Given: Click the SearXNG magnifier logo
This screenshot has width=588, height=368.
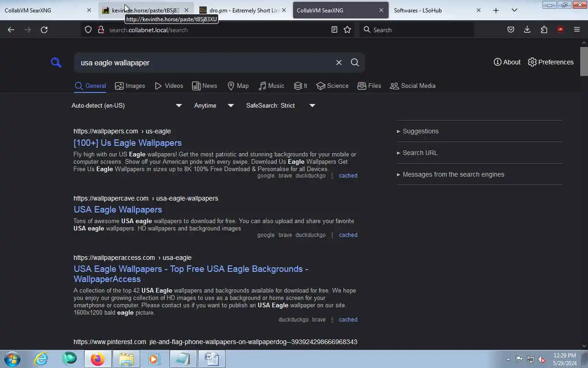Looking at the screenshot, I should (x=56, y=63).
